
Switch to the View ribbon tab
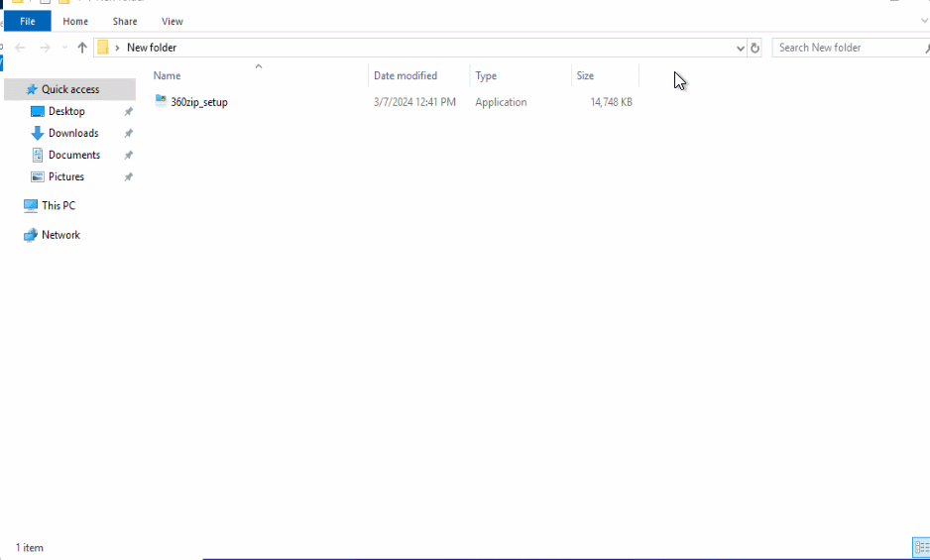click(173, 21)
